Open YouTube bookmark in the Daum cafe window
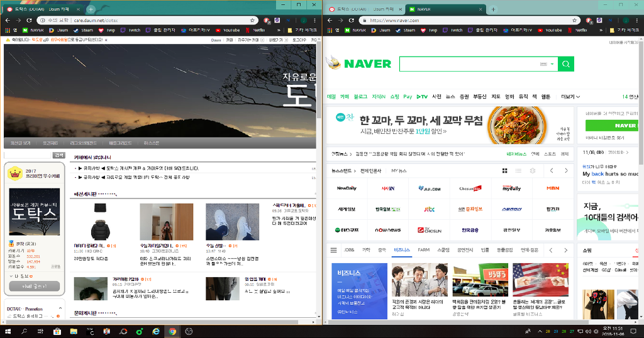This screenshot has height=338, width=644. click(x=228, y=30)
